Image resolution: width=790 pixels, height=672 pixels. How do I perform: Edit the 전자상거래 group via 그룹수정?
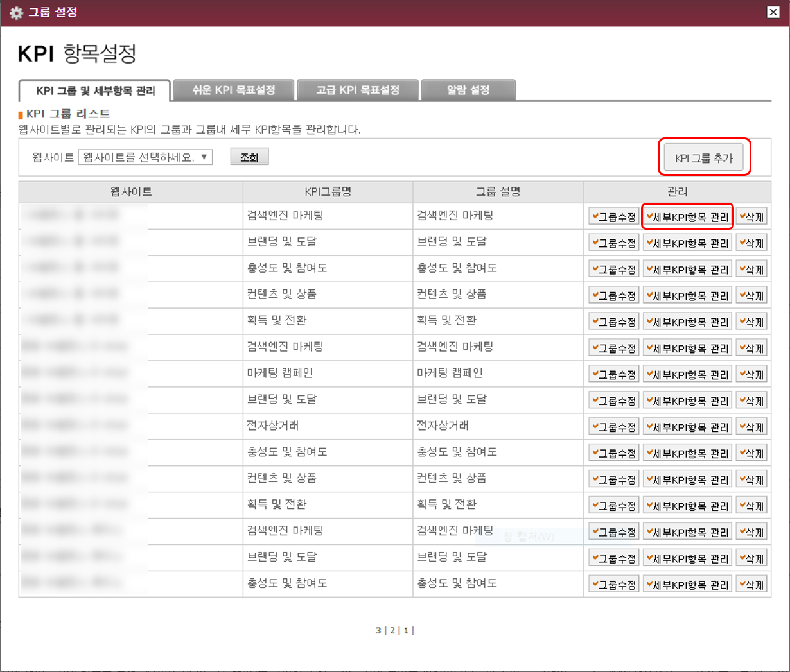click(614, 427)
